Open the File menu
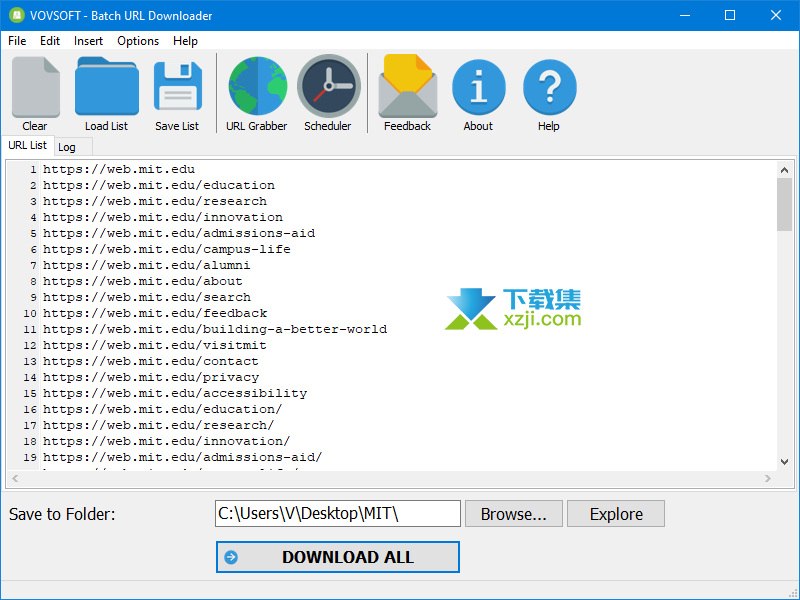This screenshot has height=600, width=800. [17, 41]
